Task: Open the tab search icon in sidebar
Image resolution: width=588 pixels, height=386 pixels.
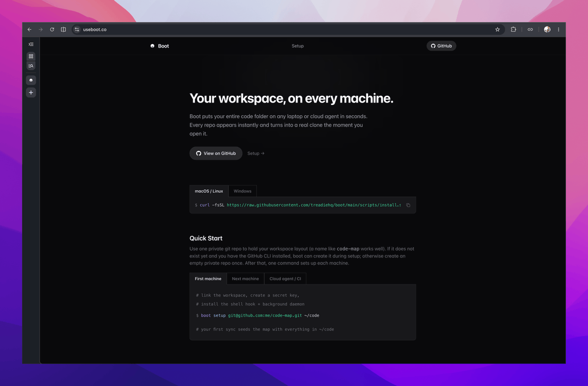Action: (31, 66)
